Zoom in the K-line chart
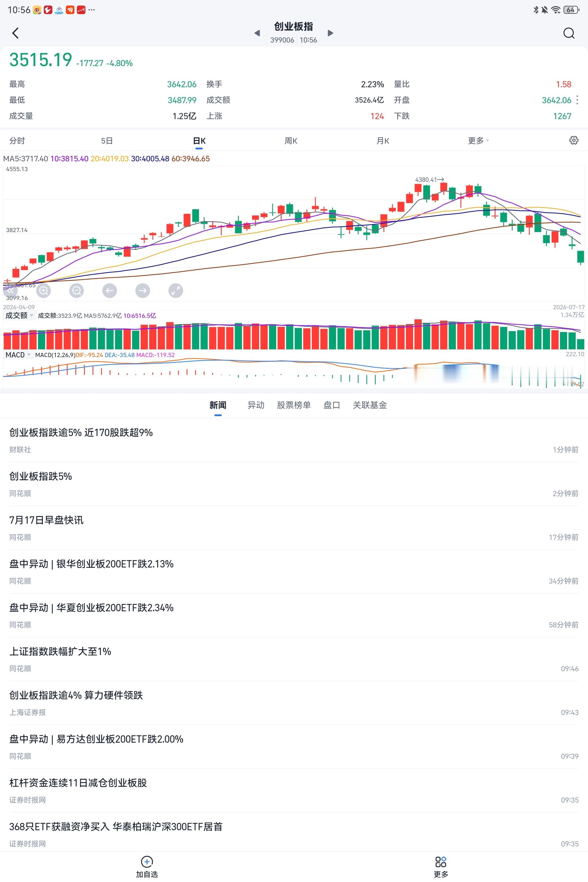This screenshot has height=882, width=588. 43,291
